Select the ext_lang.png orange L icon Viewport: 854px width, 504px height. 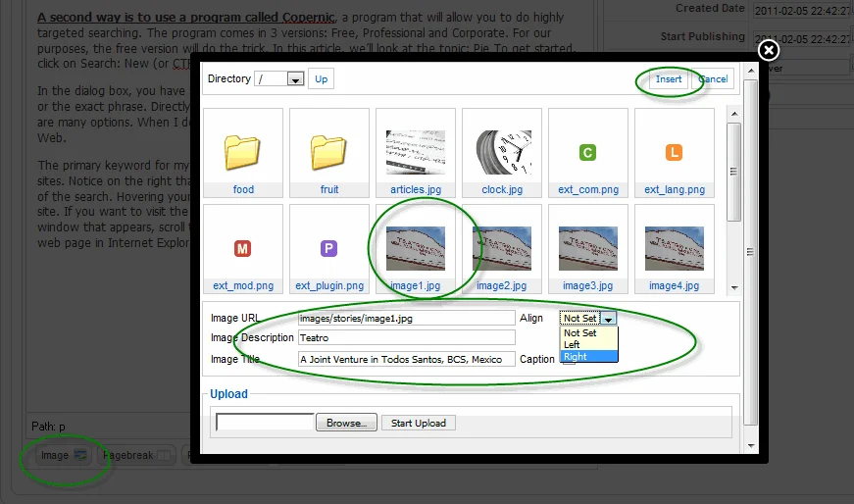(x=674, y=153)
